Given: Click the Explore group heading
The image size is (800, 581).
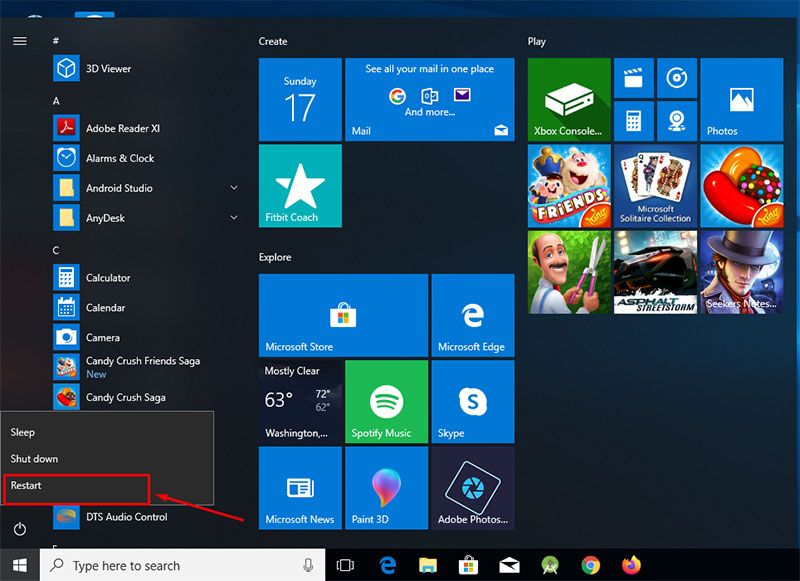Looking at the screenshot, I should (275, 257).
